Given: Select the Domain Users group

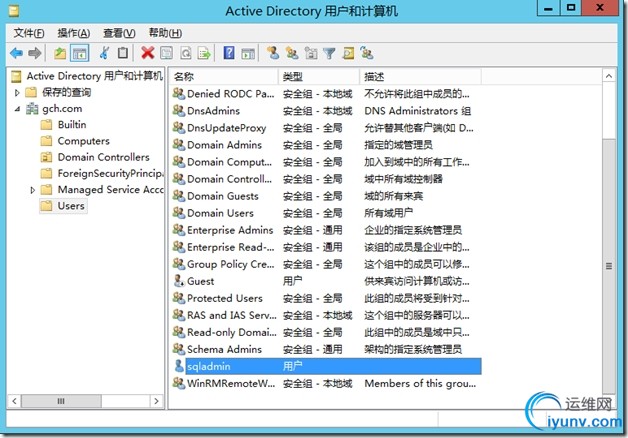Looking at the screenshot, I should [x=326, y=213].
